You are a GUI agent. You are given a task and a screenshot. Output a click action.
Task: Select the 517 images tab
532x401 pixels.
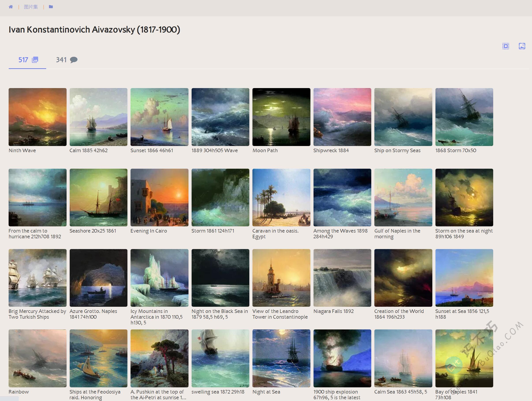point(27,60)
